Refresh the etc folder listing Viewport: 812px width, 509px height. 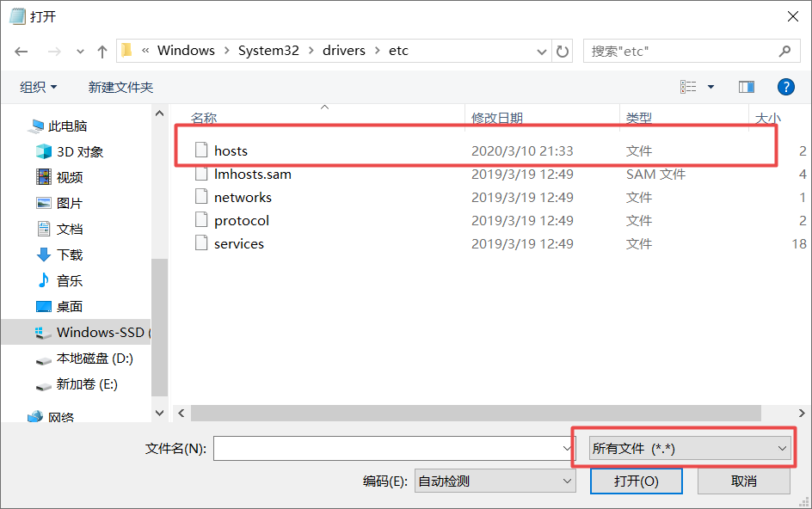[x=563, y=51]
